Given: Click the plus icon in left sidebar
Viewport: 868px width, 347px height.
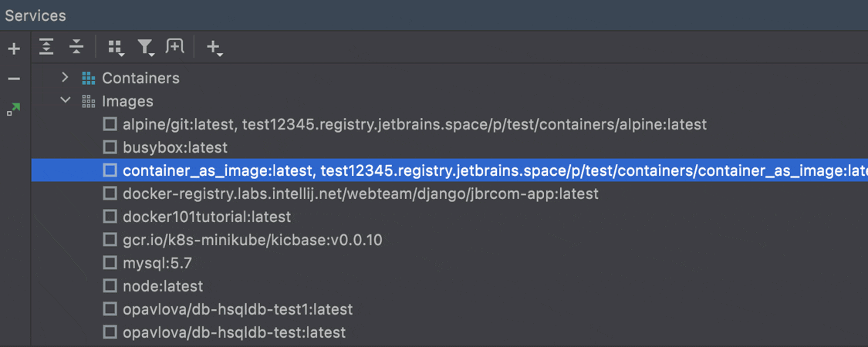Looking at the screenshot, I should (14, 49).
